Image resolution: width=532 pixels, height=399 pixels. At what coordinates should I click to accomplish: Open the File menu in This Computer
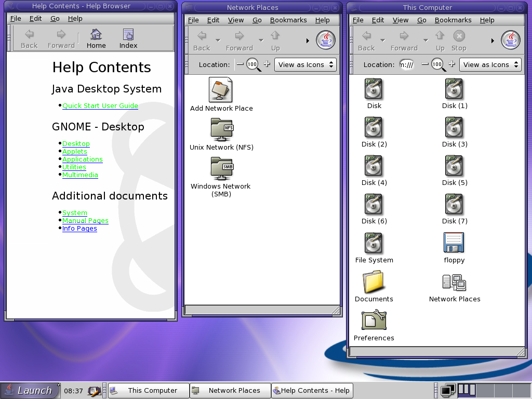click(358, 20)
